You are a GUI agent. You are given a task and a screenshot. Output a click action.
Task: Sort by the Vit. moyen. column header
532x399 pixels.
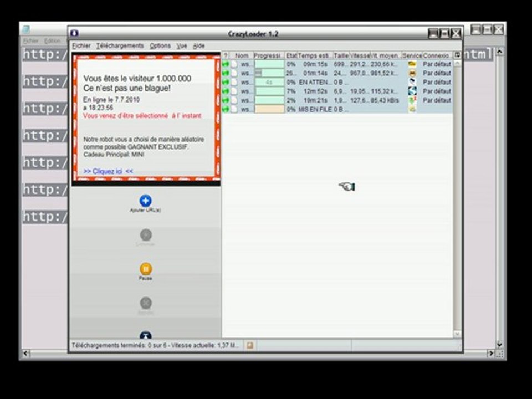pyautogui.click(x=386, y=55)
